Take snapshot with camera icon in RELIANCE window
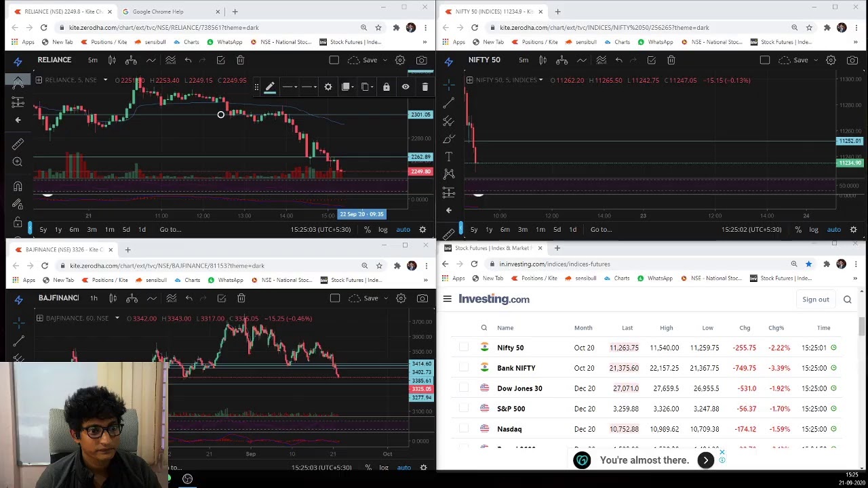868x488 pixels. 421,60
